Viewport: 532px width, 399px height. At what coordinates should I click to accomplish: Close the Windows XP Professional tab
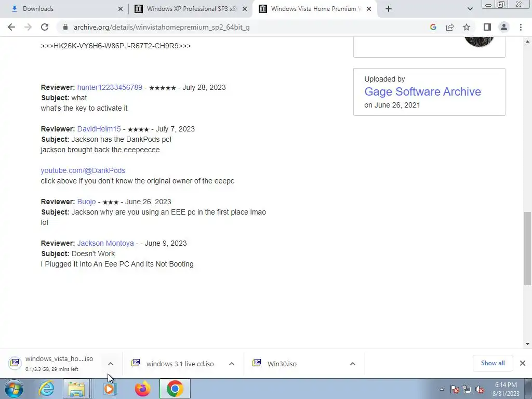pyautogui.click(x=245, y=9)
